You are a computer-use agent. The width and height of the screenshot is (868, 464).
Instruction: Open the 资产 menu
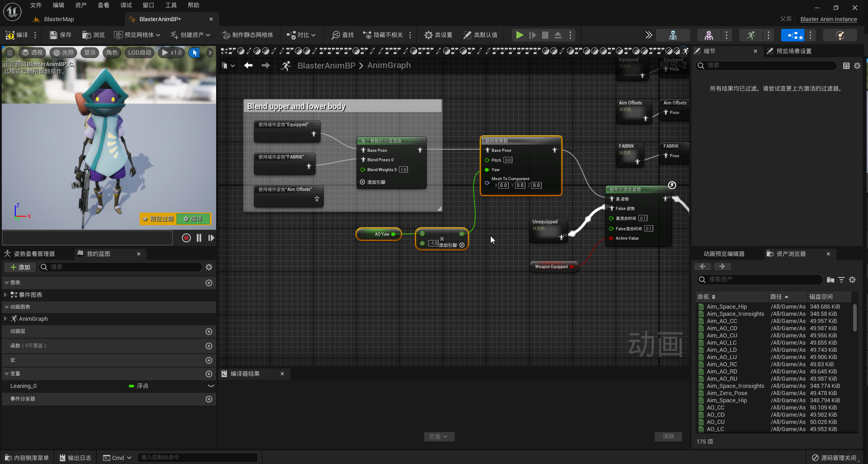81,5
